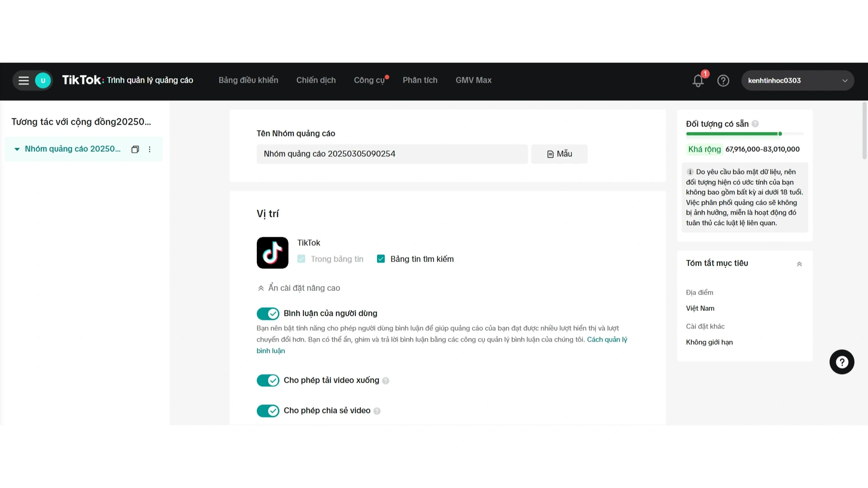
Task: Click the 67,916,000-83,010,000 audience estimate
Action: tap(762, 149)
